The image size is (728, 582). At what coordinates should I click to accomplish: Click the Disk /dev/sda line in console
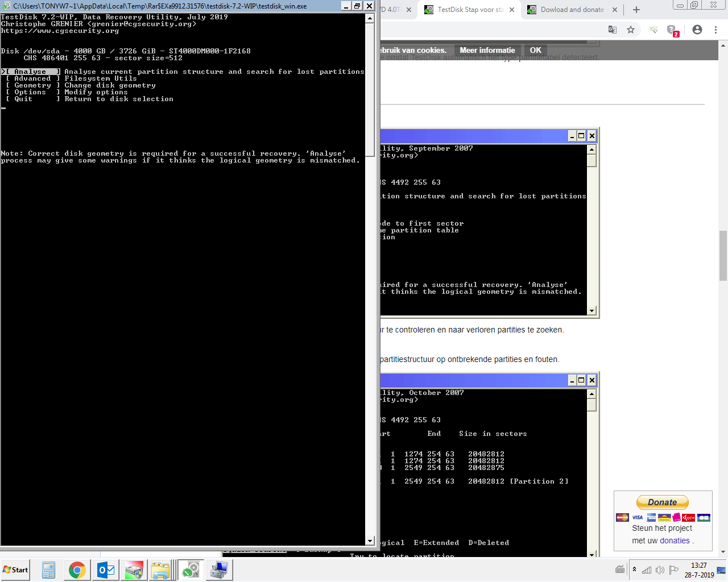126,51
